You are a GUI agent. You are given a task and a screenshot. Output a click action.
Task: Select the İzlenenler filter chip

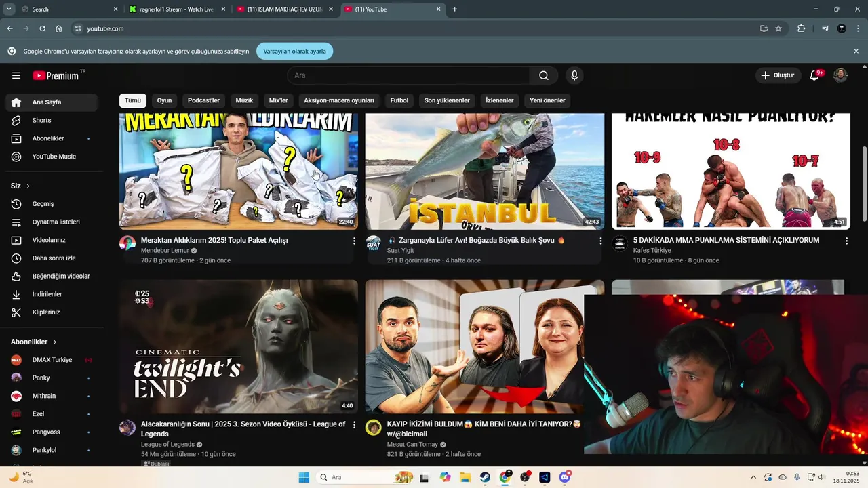tap(500, 100)
